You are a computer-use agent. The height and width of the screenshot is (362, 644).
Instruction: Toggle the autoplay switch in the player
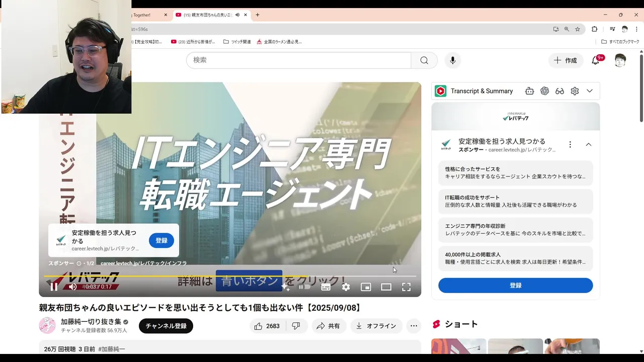tap(305, 287)
